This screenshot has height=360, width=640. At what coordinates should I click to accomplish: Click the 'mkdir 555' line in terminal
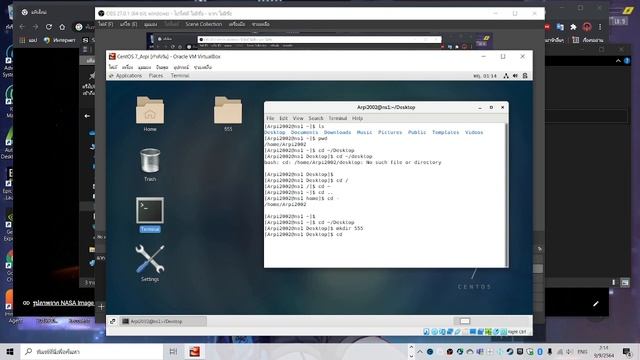click(313, 229)
